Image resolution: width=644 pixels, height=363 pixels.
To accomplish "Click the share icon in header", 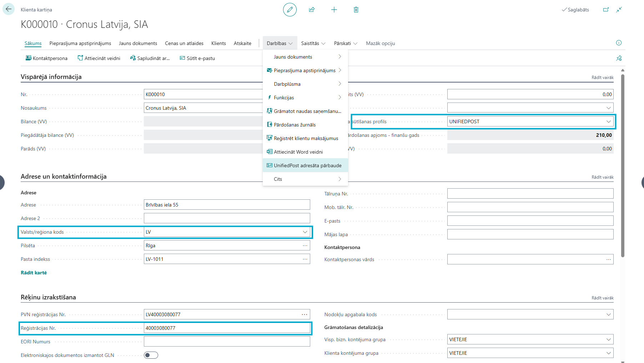I will click(x=312, y=10).
